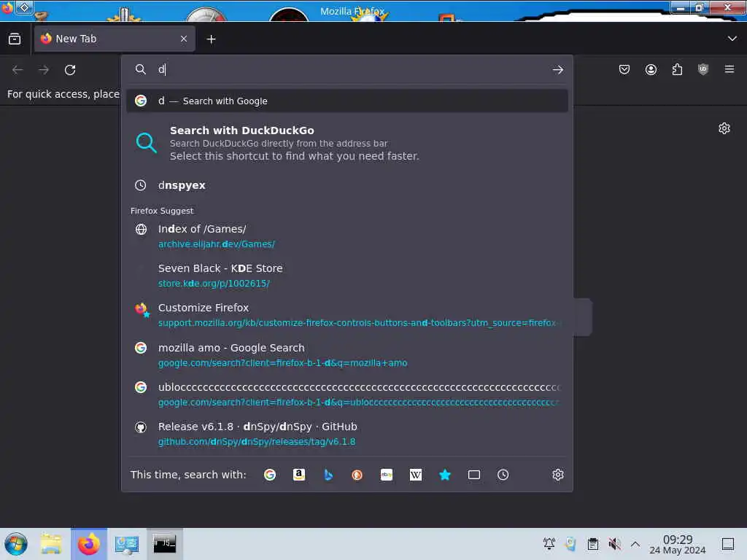Open a new tab with plus button

(211, 39)
